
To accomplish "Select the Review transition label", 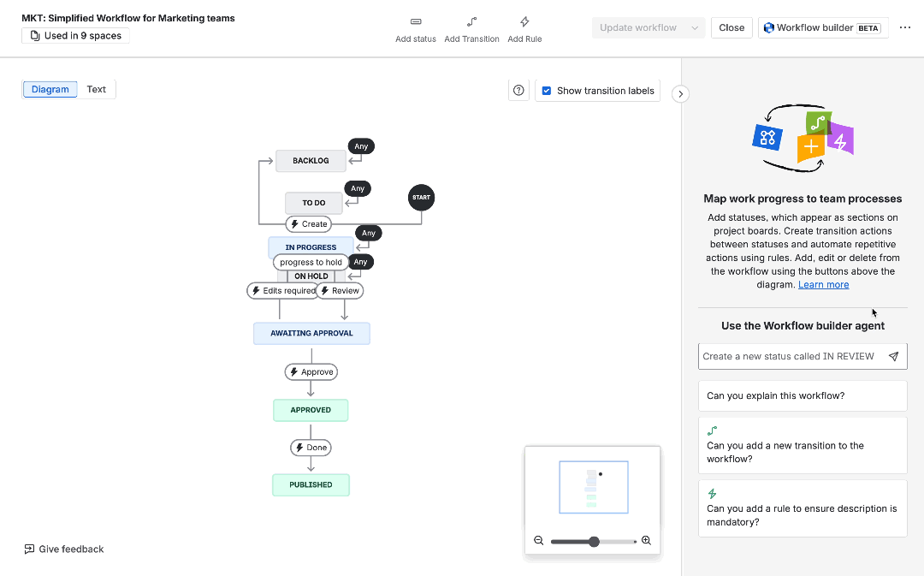I will pos(340,291).
